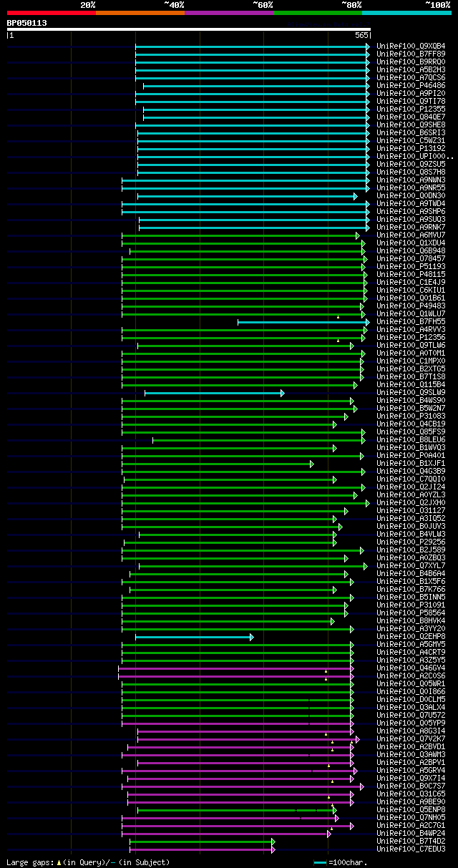The height and width of the screenshot is (868, 458).
Task: View hit UniRef100_B7FH55
Action: (411, 322)
